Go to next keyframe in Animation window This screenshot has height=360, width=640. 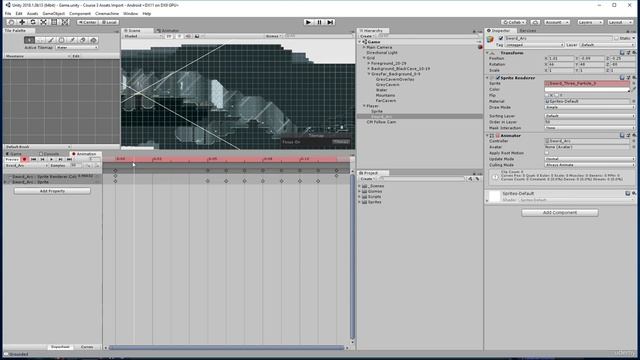(x=60, y=160)
